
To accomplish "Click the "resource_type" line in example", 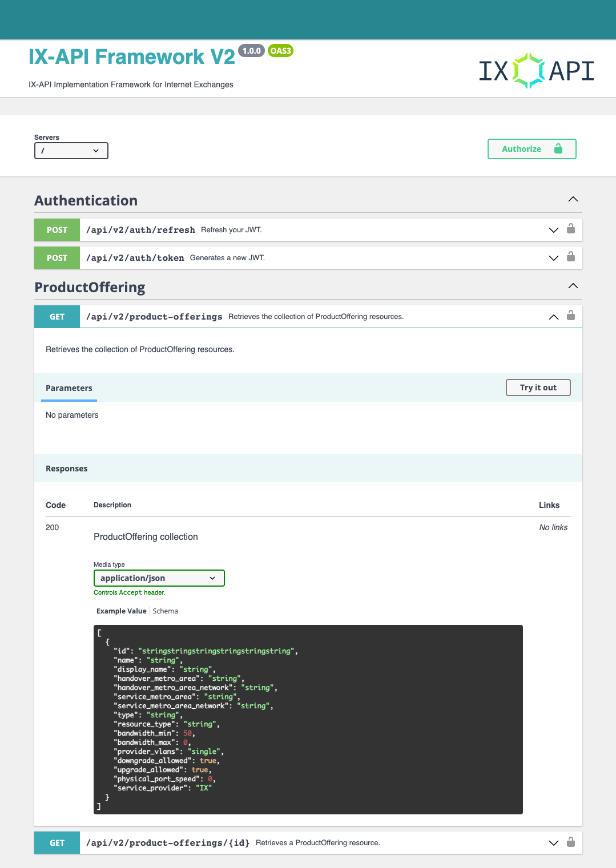I will coord(167,724).
